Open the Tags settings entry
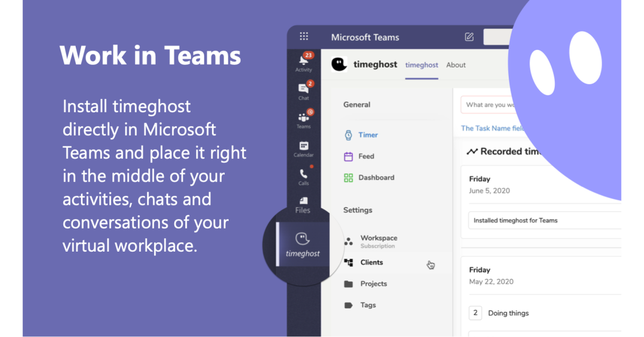Image resolution: width=644 pixels, height=337 pixels. click(368, 305)
